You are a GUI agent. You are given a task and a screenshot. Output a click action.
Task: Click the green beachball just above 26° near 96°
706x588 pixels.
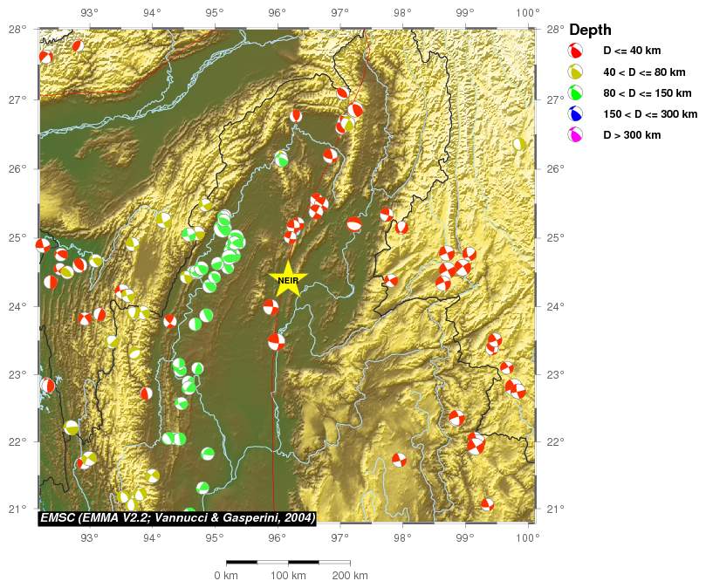[281, 159]
